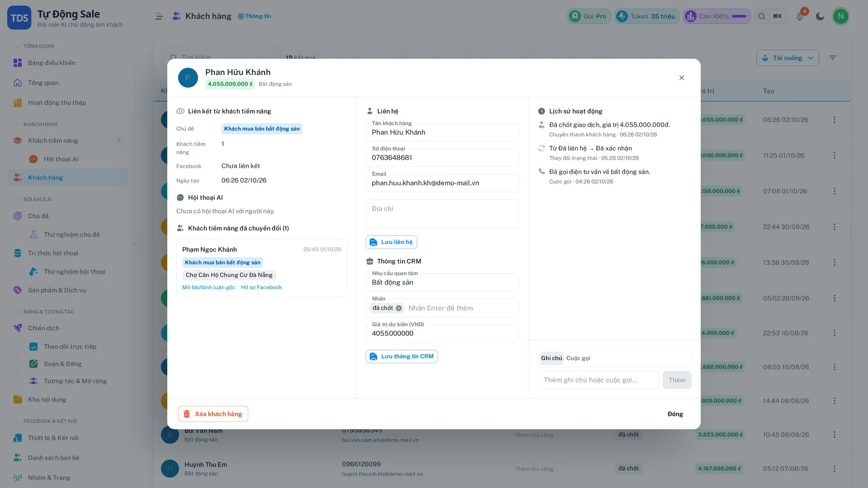Open the search magnifier icon in header
This screenshot has width=868, height=488.
762,16
